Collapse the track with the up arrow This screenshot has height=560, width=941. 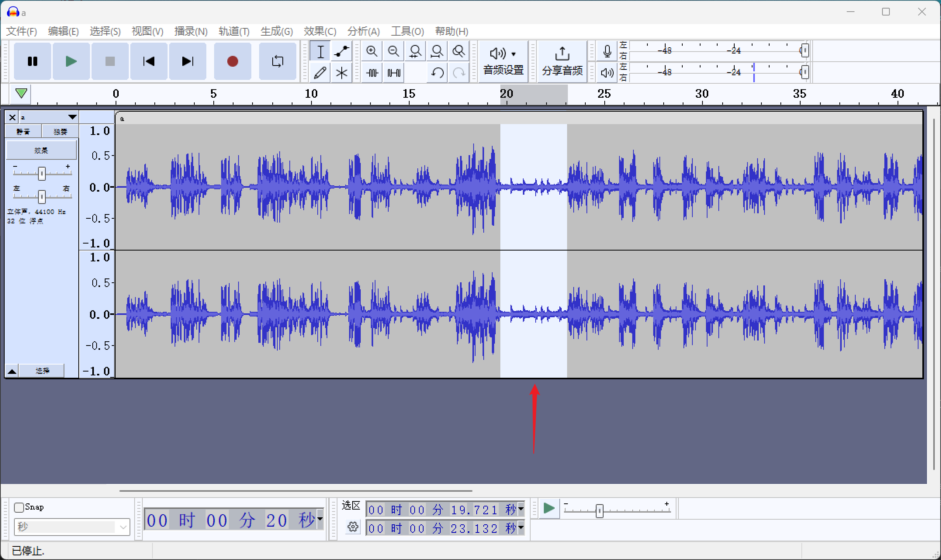click(12, 371)
